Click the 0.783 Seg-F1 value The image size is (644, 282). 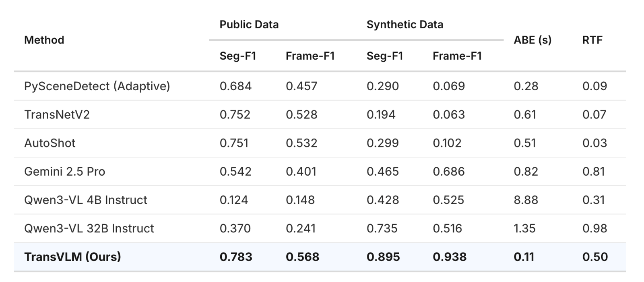pos(236,257)
